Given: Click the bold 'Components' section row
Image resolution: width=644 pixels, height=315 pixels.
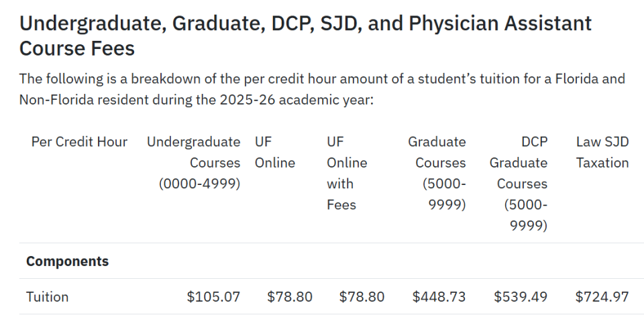Looking at the screenshot, I should 67,261.
